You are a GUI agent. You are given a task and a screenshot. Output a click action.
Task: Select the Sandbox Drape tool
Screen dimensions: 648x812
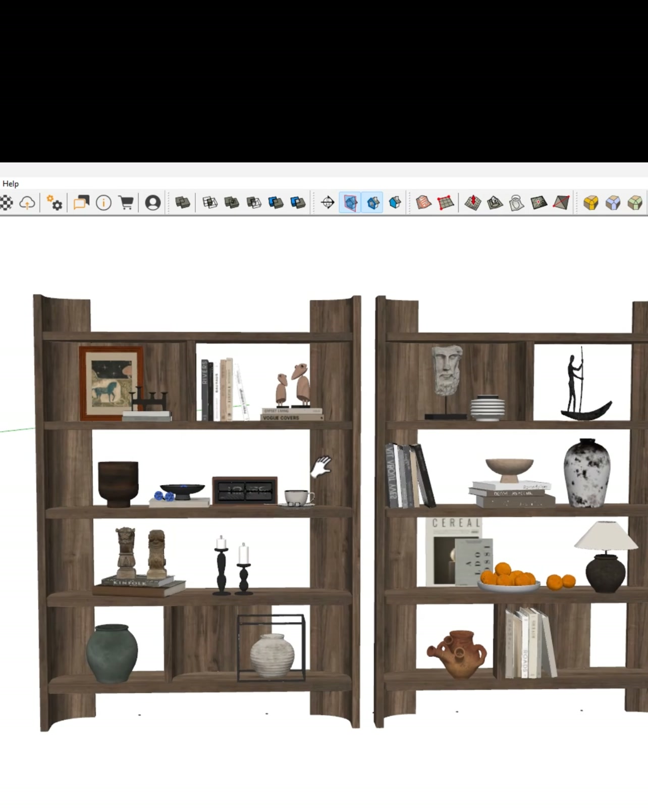tap(517, 203)
